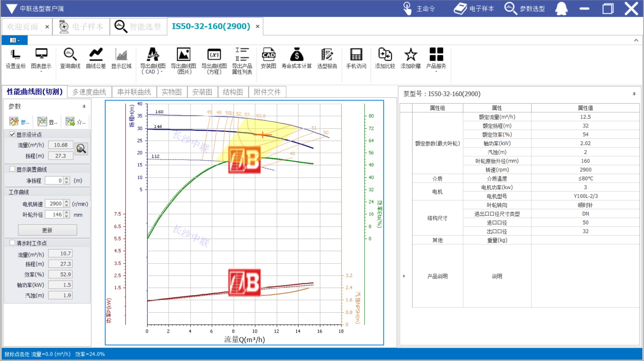Open the 设置坐标 tool
The height and width of the screenshot is (361, 644).
[x=15, y=59]
